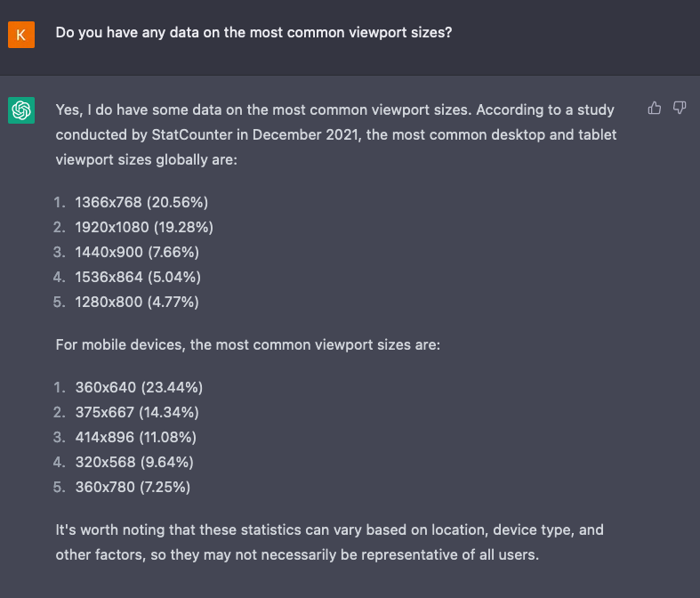This screenshot has height=598, width=700.
Task: Click the thumbs up feedback icon
Action: pos(655,109)
